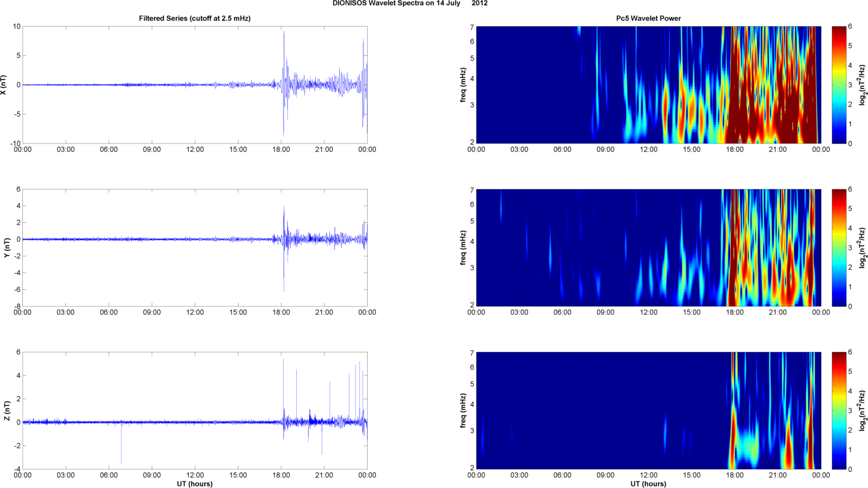
Task: Select the 'X (nT)' y-axis label
Action: (3, 85)
